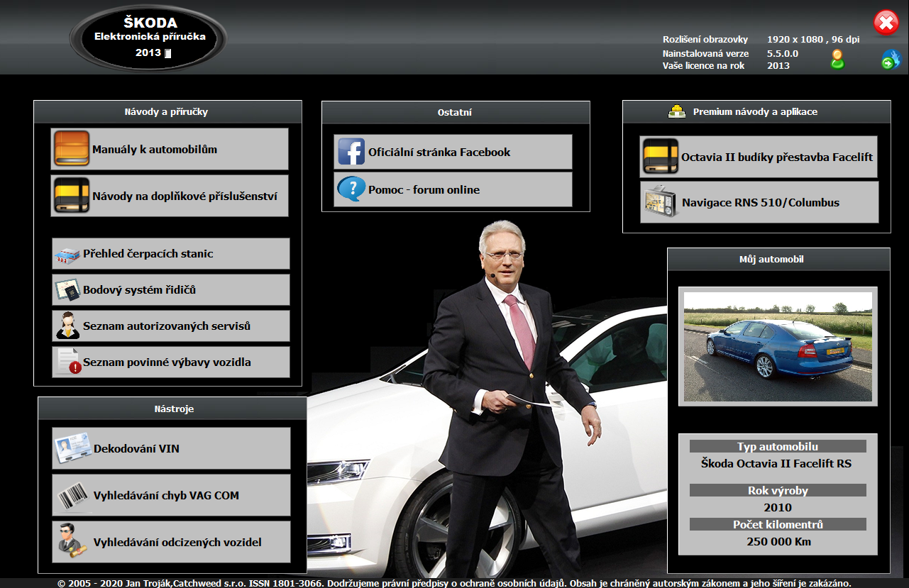Open Návody na doplňkové příslušenství

(x=170, y=196)
